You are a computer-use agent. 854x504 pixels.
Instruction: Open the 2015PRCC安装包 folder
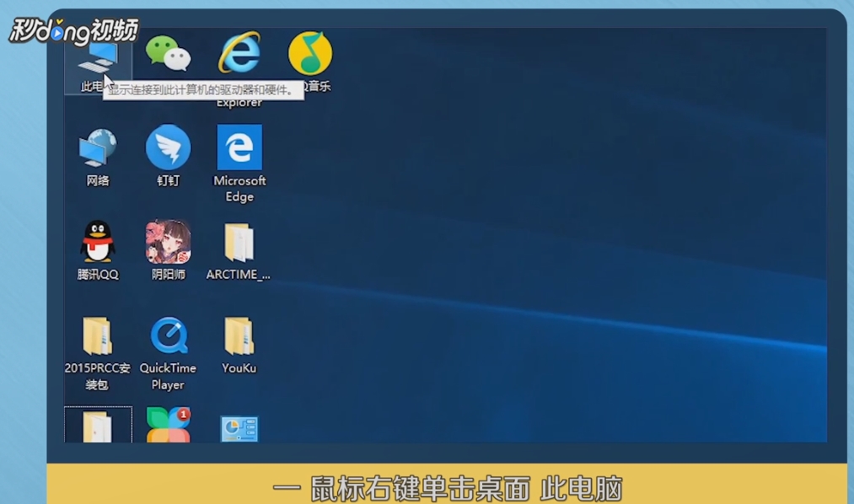(98, 335)
